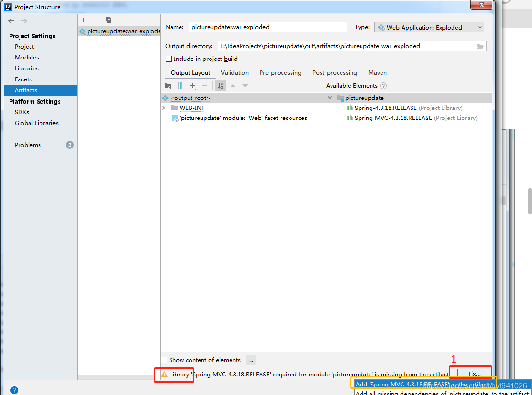Select the <output root> node
Viewport: 532px width, 395px height.
[243, 98]
